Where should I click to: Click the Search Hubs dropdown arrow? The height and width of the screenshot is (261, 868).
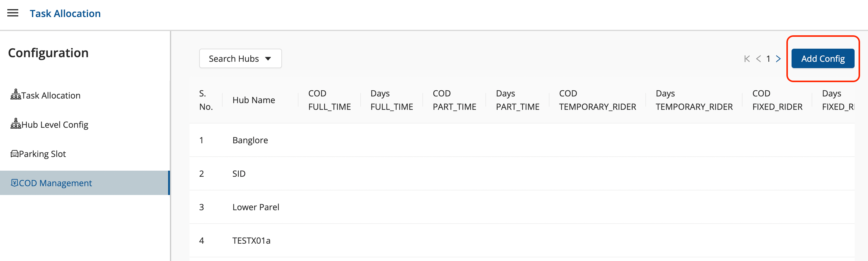tap(268, 59)
